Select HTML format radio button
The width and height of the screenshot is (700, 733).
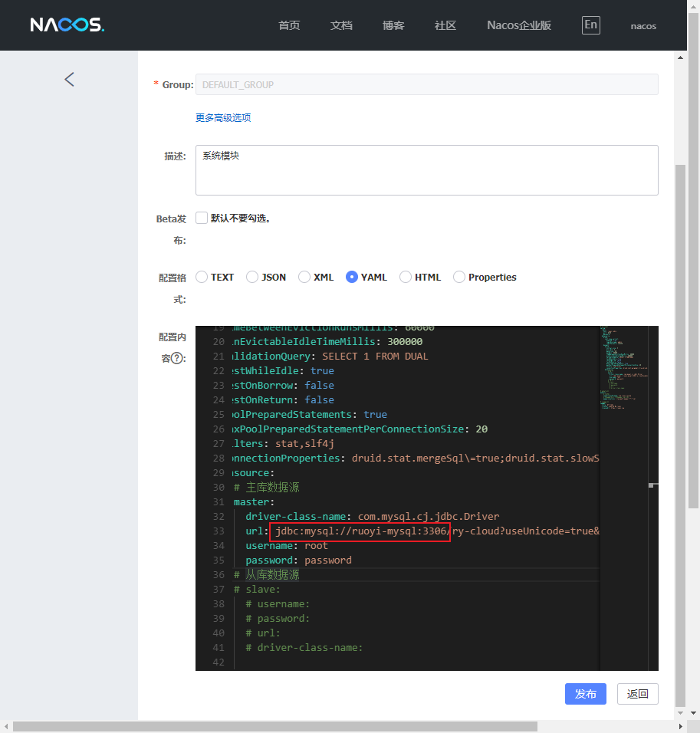[406, 277]
